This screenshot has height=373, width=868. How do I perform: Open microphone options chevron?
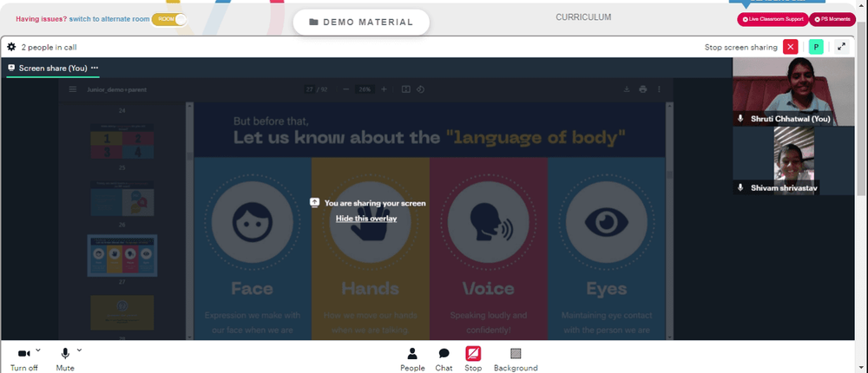point(79,350)
